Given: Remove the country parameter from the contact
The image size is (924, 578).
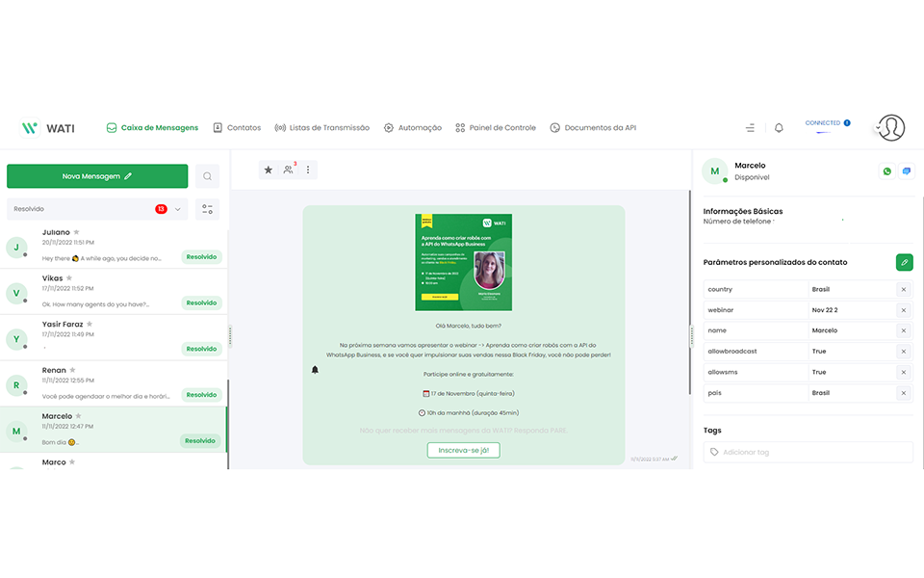Looking at the screenshot, I should point(903,289).
